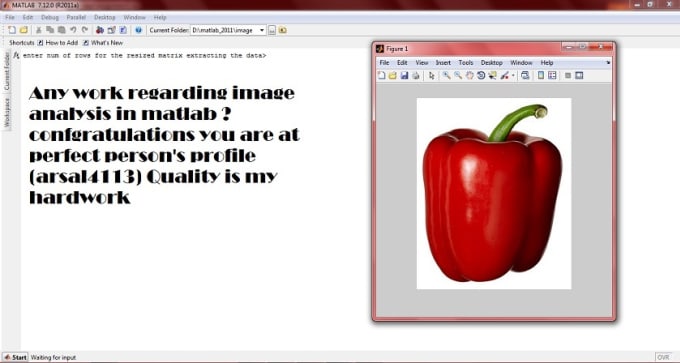Click the Copy icon in MATLAB toolbar
Image resolution: width=680 pixels, height=363 pixels.
(50, 30)
